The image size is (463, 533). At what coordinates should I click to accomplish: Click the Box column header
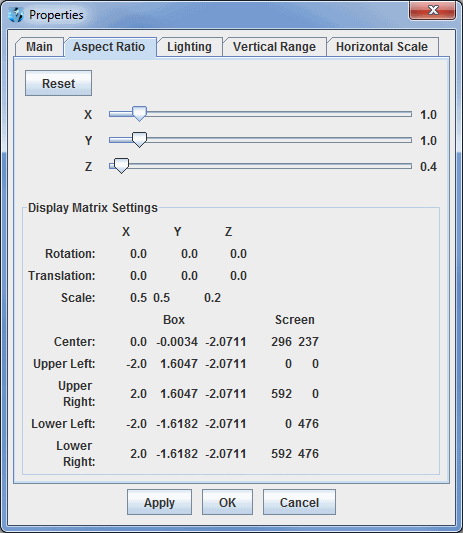(x=174, y=320)
